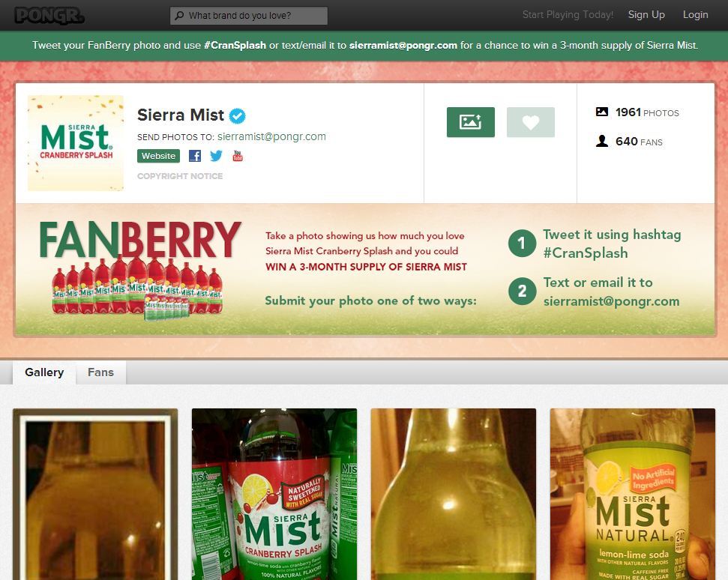The height and width of the screenshot is (580, 728).
Task: Click 'WIN A 3-MONTH SUPPLY OF SIERRA MIST' text
Action: pyautogui.click(x=367, y=267)
